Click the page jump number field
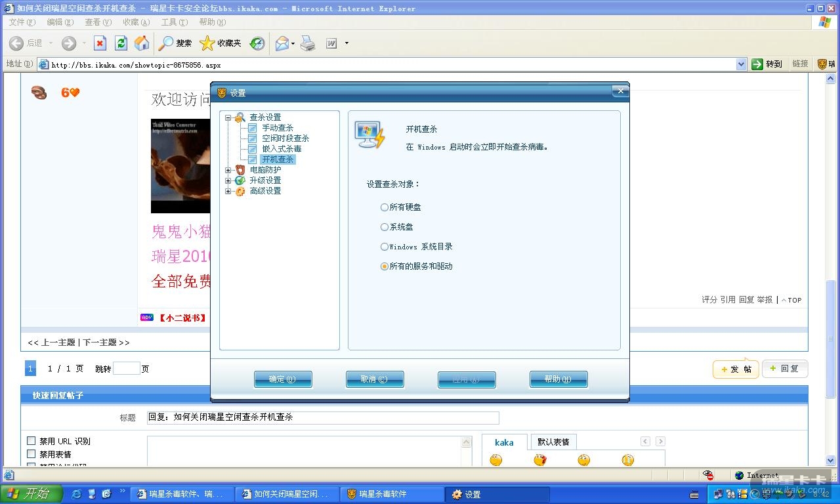 click(x=127, y=369)
